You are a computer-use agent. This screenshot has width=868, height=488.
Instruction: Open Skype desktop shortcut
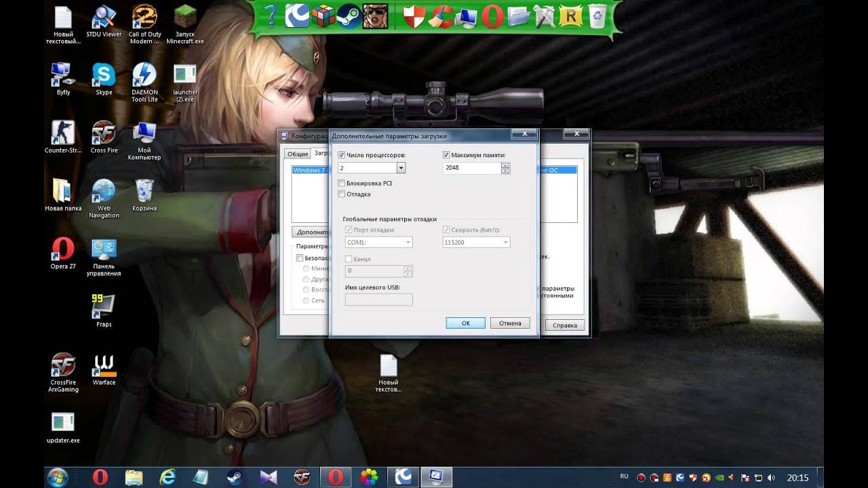[104, 79]
